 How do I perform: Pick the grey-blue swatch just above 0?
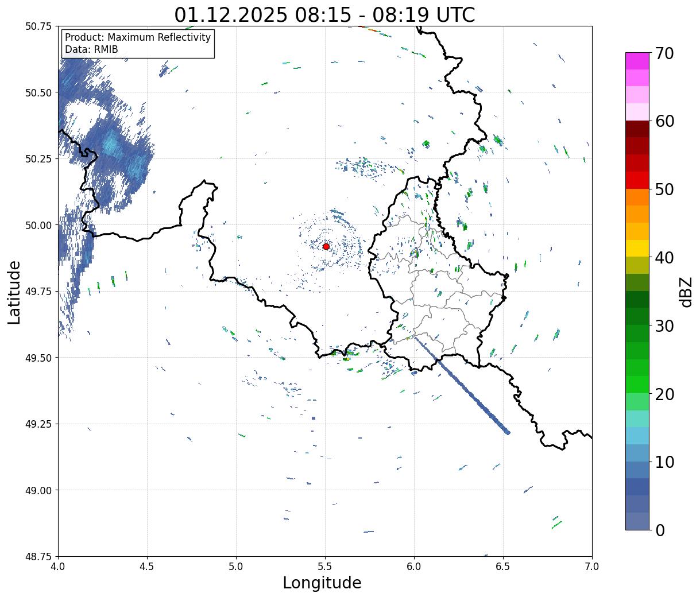(637, 521)
